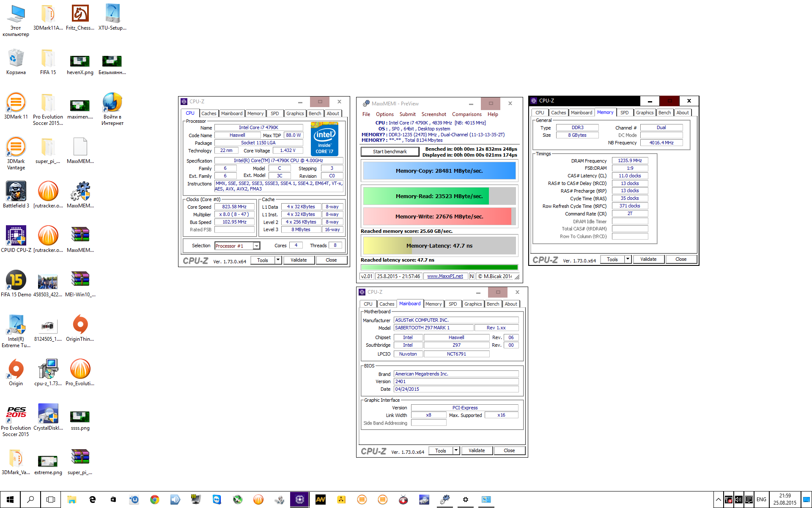812x508 pixels.
Task: Click the DRAM Frequency 1235.9 MHz field
Action: click(x=630, y=160)
